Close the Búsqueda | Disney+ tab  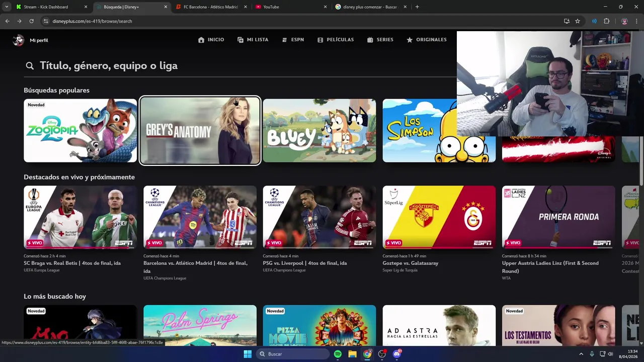[x=166, y=7]
